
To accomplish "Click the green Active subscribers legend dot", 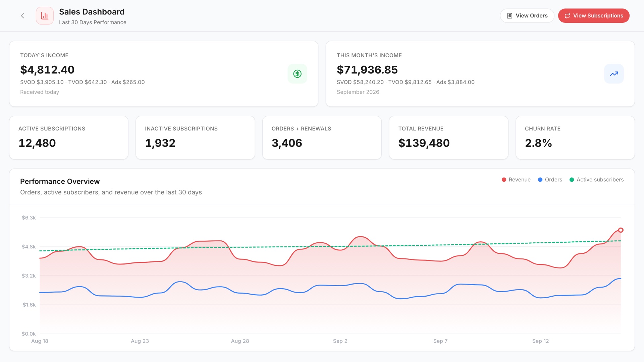I will pos(572,180).
